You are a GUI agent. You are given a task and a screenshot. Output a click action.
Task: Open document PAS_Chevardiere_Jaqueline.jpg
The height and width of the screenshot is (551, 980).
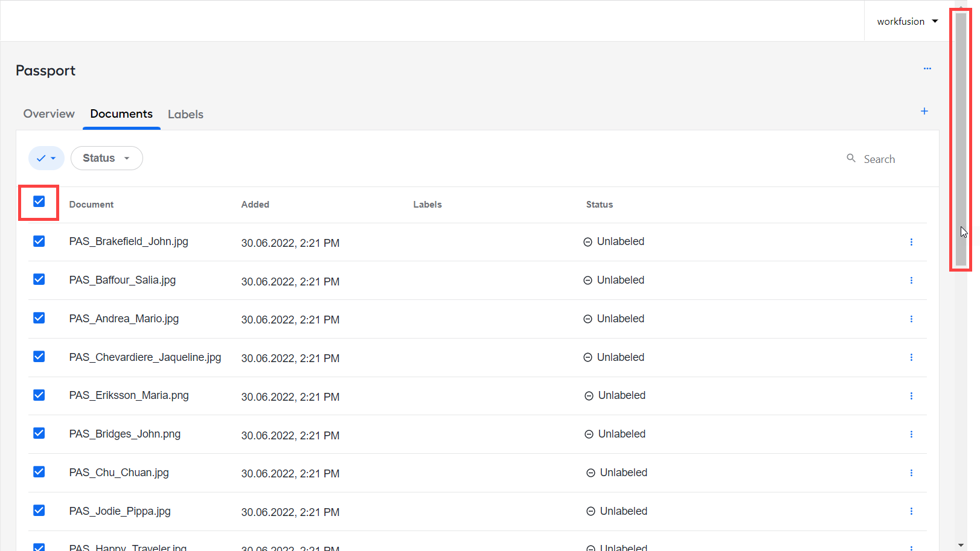tap(145, 357)
